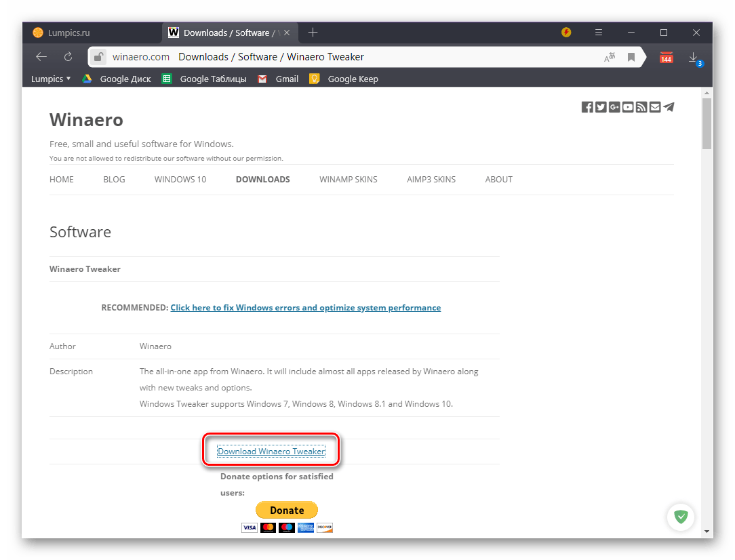This screenshot has width=735, height=560.
Task: Click the Download Winaero Tweaker link
Action: coord(271,452)
